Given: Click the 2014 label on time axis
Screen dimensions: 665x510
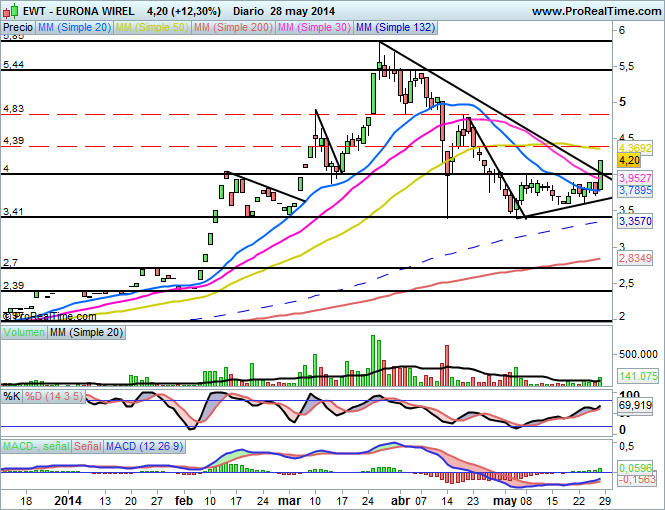Looking at the screenshot, I should [68, 501].
